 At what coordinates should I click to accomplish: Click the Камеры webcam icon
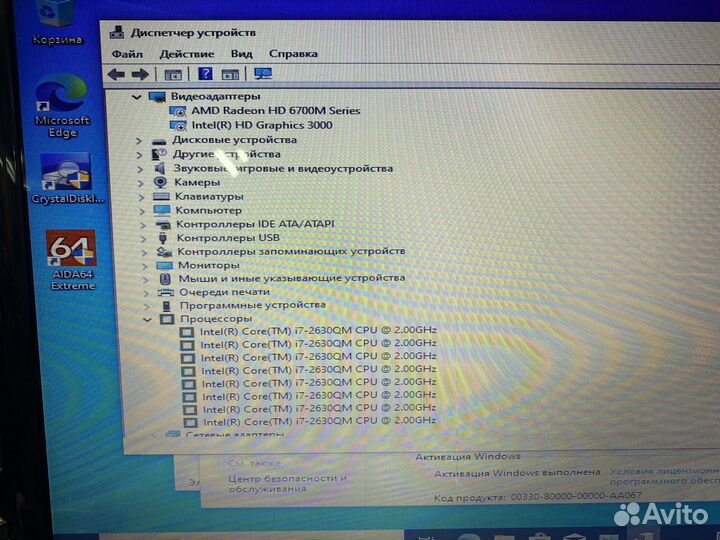click(x=160, y=183)
